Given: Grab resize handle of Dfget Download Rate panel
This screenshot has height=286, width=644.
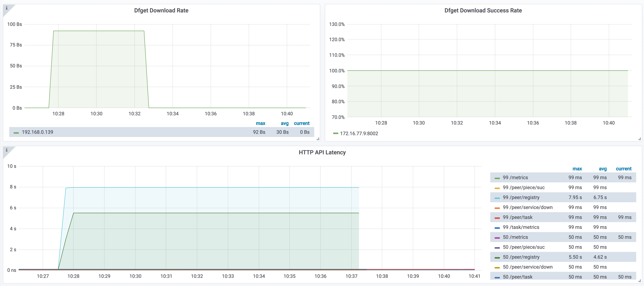Looking at the screenshot, I should (x=318, y=139).
